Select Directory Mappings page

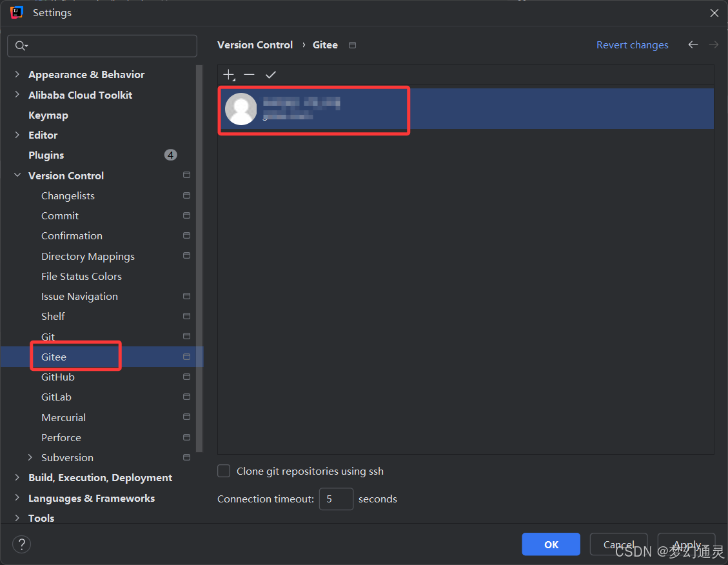tap(88, 256)
